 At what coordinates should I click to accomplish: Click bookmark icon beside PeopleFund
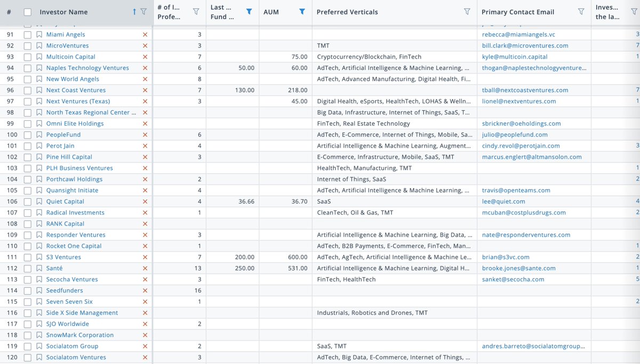[x=39, y=135]
